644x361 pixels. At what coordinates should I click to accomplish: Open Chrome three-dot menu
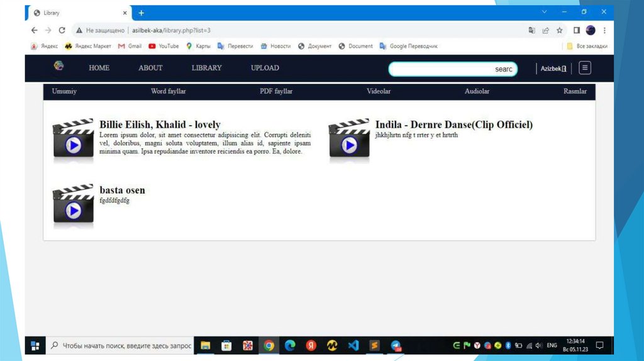[604, 30]
